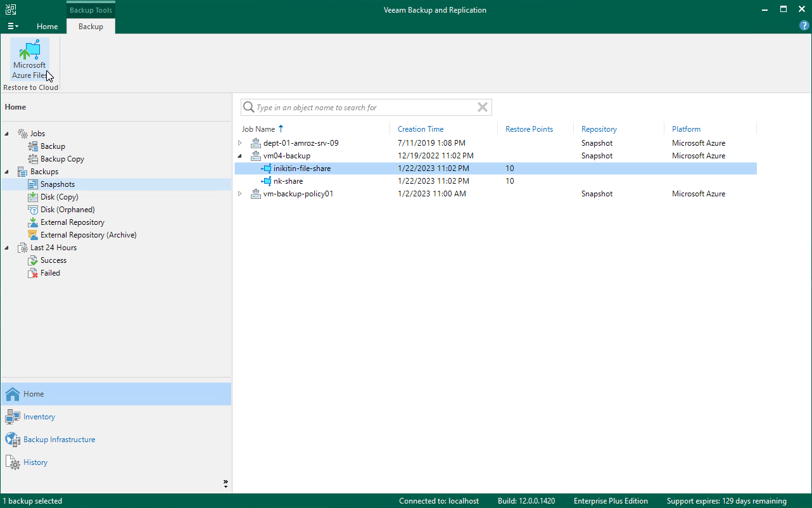Viewport: 812px width, 508px height.
Task: Open Disk (Orphaned) backups node
Action: (x=67, y=210)
